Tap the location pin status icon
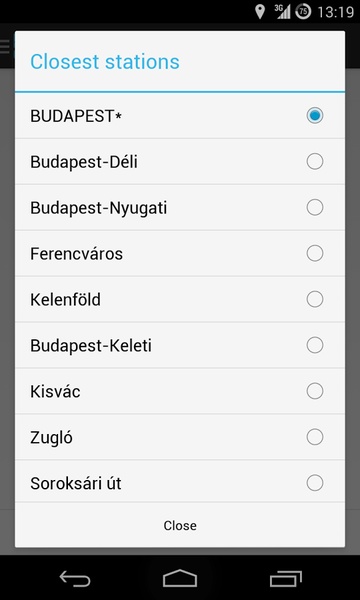Screen dimensions: 360x600 [x=260, y=12]
